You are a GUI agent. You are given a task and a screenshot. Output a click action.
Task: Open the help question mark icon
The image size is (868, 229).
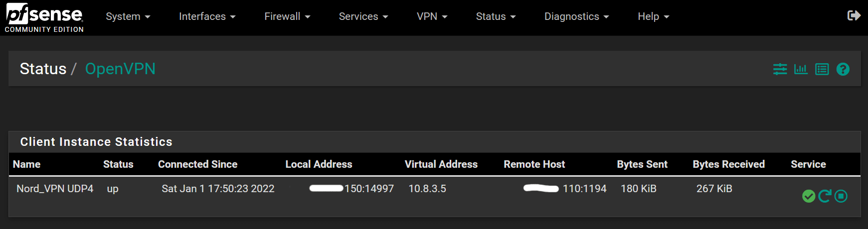click(843, 69)
